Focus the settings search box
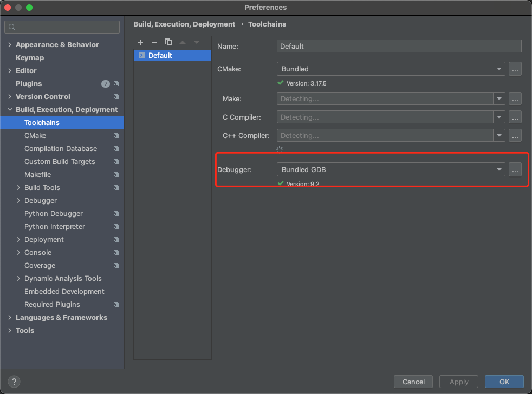Screen dimensions: 532x394 coord(62,27)
